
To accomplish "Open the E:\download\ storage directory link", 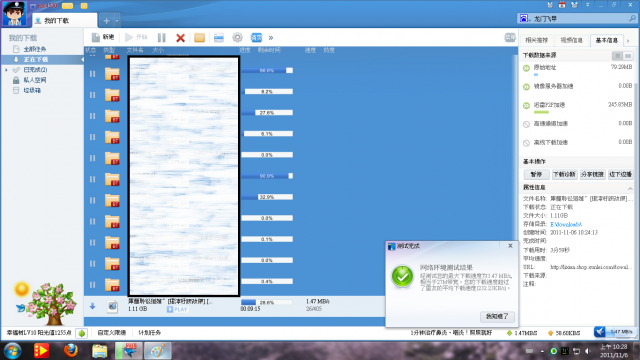I will pos(566,224).
